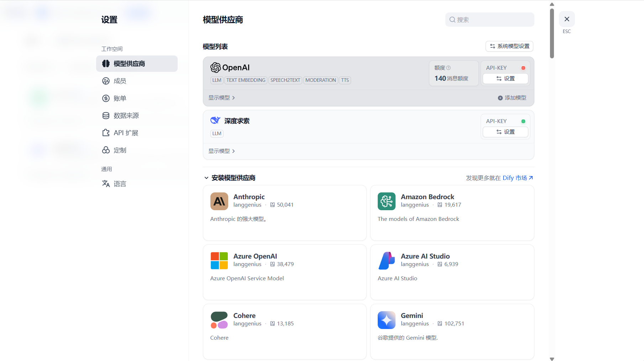
Task: Click the OpenAI TEXT EMBEDDING tag
Action: click(246, 80)
